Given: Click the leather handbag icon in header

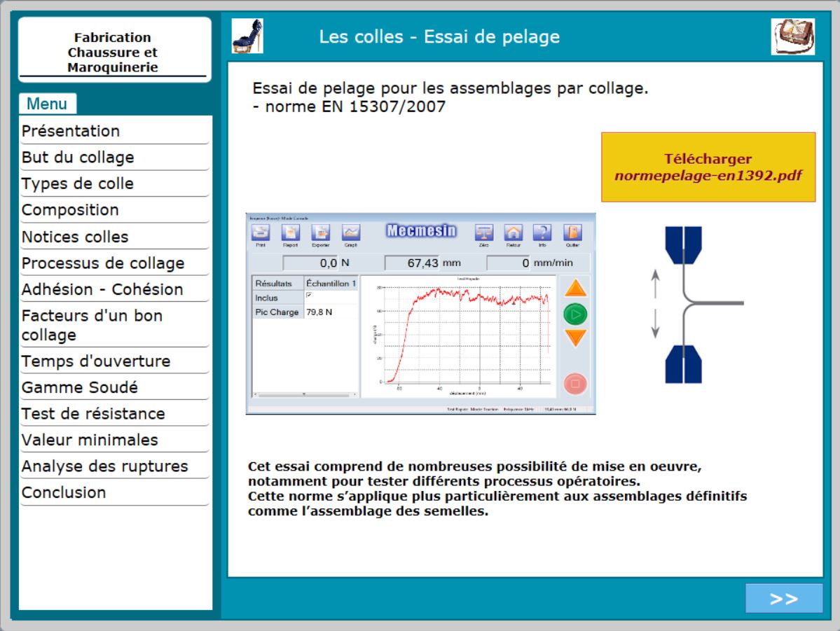Looking at the screenshot, I should click(793, 36).
